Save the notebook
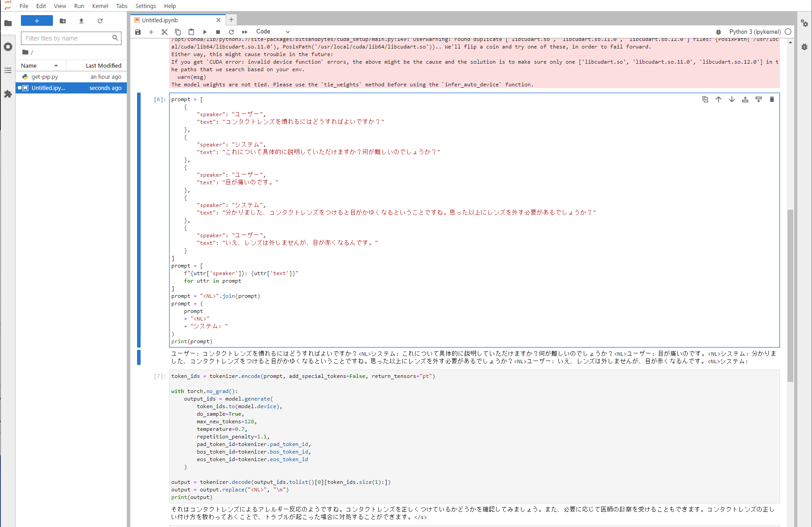The image size is (812, 527). tap(138, 32)
